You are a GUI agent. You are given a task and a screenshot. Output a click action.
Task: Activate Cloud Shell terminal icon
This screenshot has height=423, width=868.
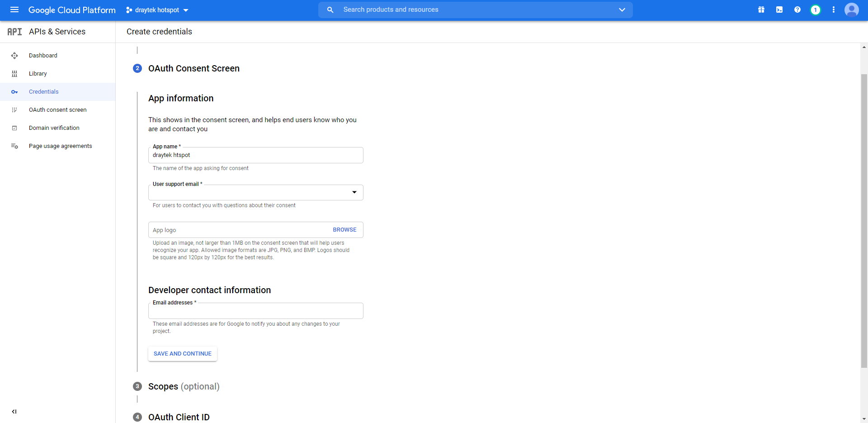(x=779, y=10)
